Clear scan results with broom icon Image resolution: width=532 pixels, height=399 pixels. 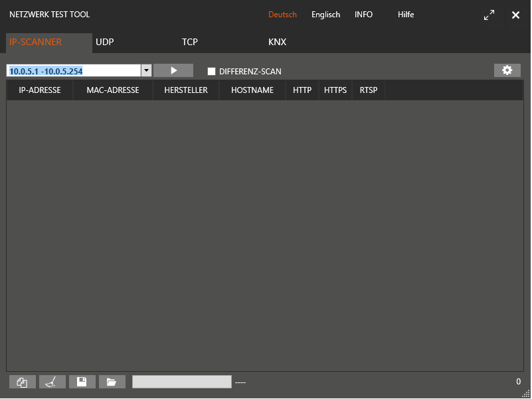click(52, 382)
